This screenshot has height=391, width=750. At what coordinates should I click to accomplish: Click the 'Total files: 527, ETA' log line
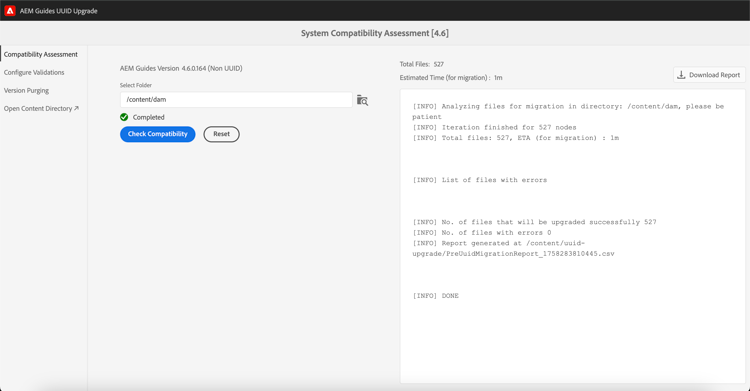tap(516, 138)
